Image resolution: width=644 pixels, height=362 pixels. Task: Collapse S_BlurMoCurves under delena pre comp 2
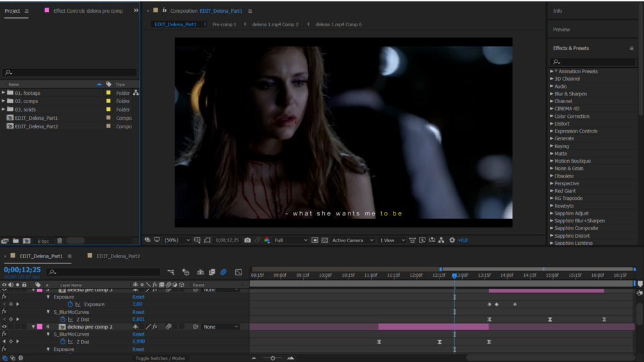pyautogui.click(x=48, y=334)
